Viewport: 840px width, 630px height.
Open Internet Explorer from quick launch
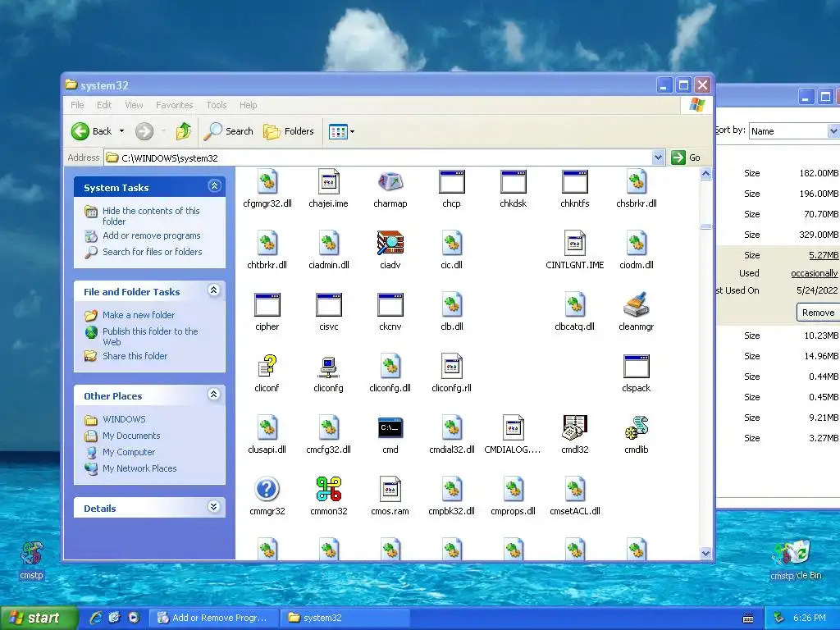click(95, 618)
